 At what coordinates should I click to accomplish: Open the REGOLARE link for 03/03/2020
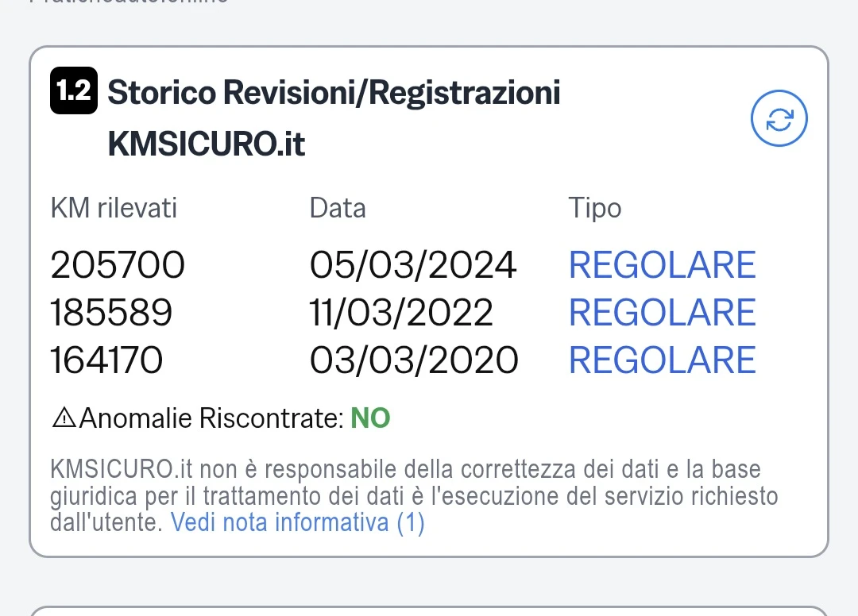pyautogui.click(x=662, y=360)
